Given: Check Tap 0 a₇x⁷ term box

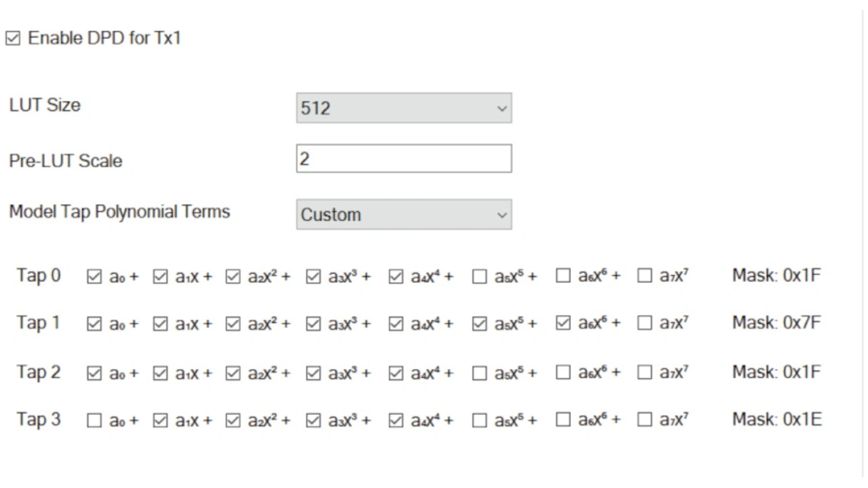Looking at the screenshot, I should point(645,277).
